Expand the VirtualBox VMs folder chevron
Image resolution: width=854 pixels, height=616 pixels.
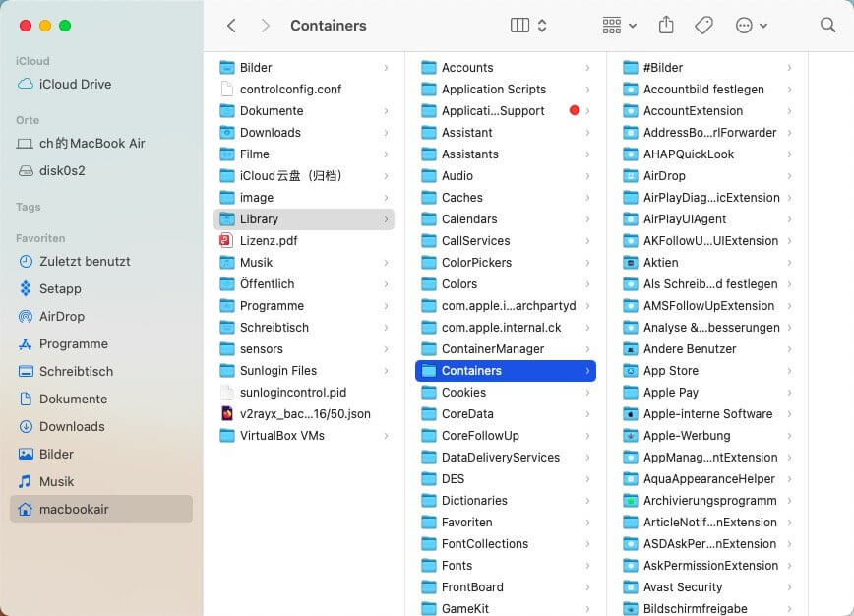[386, 436]
